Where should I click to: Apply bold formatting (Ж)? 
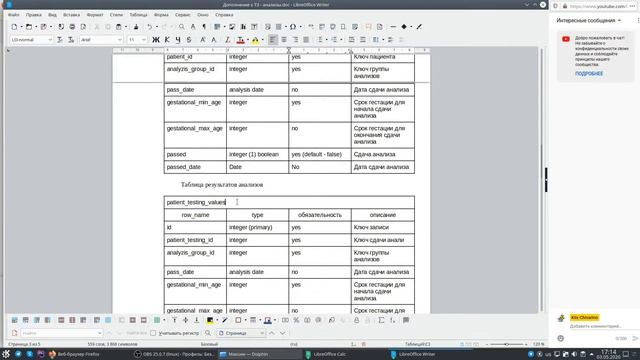[156, 40]
